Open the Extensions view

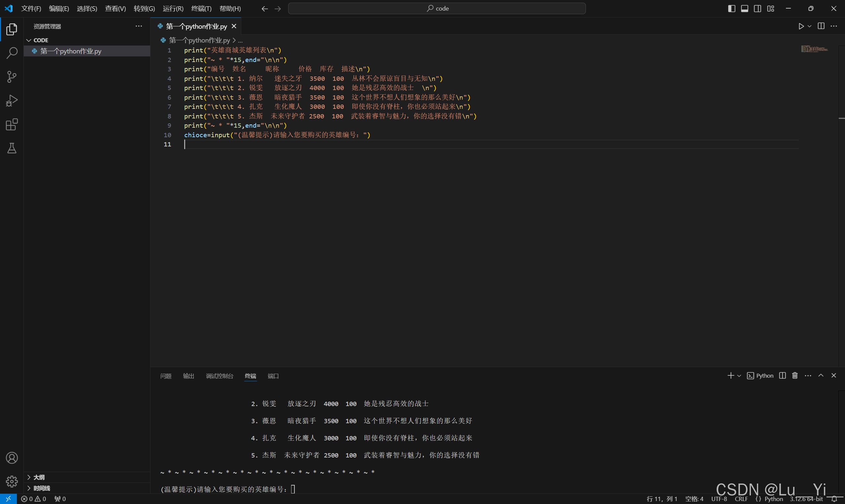click(x=12, y=125)
